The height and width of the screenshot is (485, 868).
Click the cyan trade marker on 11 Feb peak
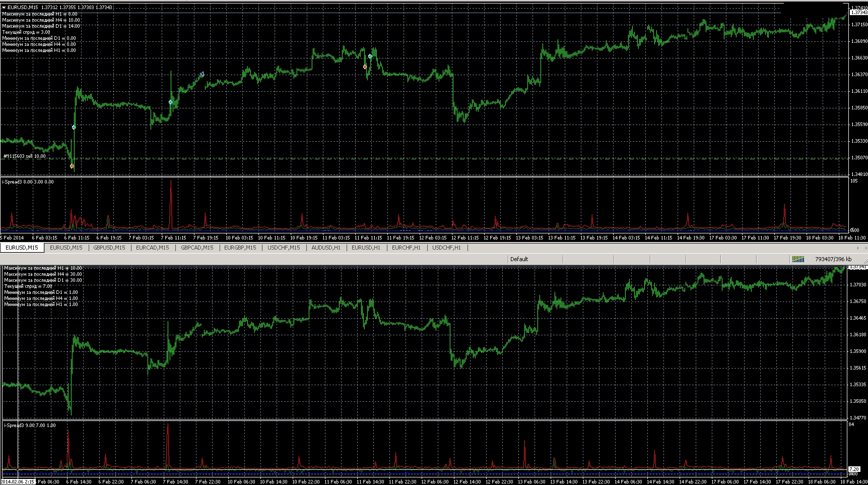pyautogui.click(x=370, y=56)
